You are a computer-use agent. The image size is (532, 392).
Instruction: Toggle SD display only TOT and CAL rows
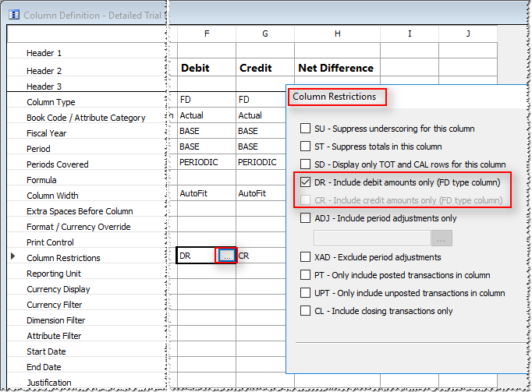click(307, 164)
